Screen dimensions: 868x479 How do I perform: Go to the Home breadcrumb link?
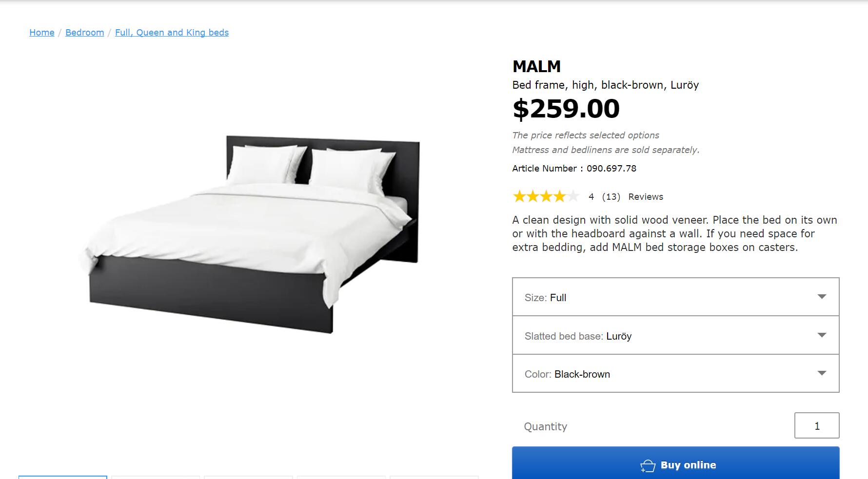click(x=42, y=33)
